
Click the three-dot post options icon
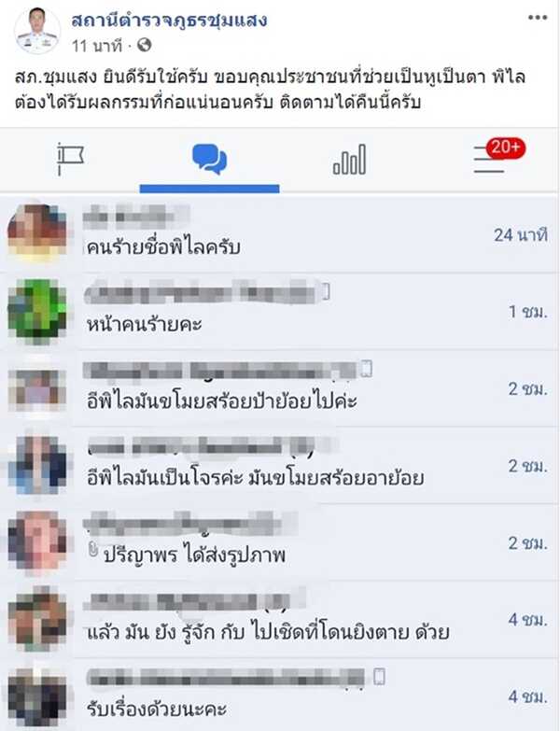(538, 18)
